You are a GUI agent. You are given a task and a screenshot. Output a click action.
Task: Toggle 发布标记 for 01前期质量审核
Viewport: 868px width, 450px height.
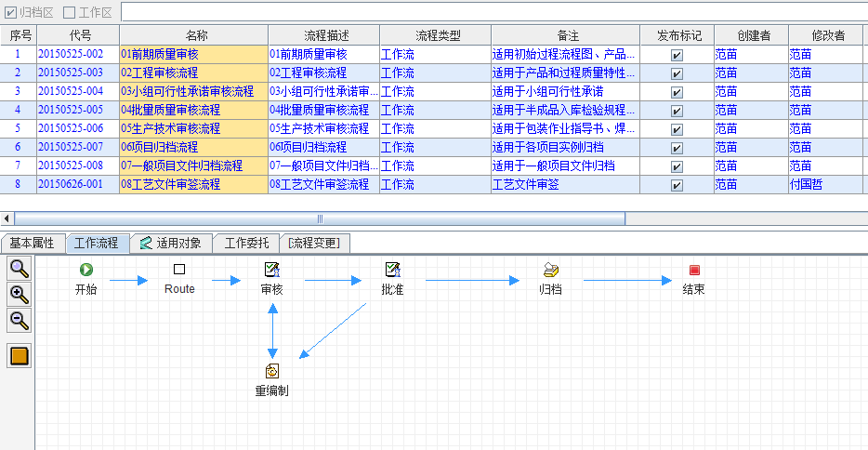click(x=677, y=55)
